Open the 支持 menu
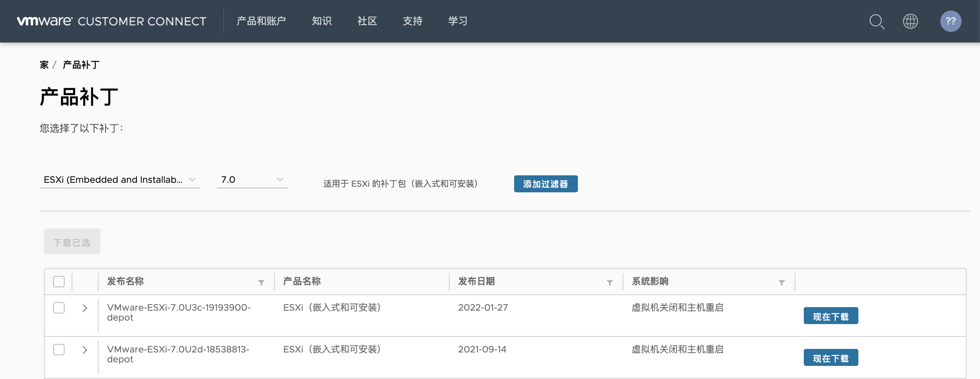The height and width of the screenshot is (379, 980). [412, 21]
